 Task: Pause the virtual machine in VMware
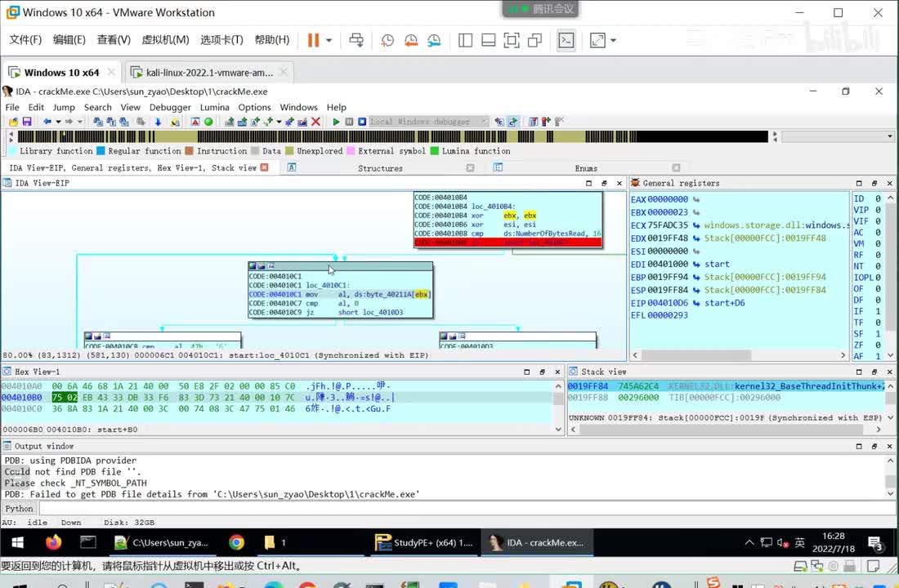[x=313, y=40]
